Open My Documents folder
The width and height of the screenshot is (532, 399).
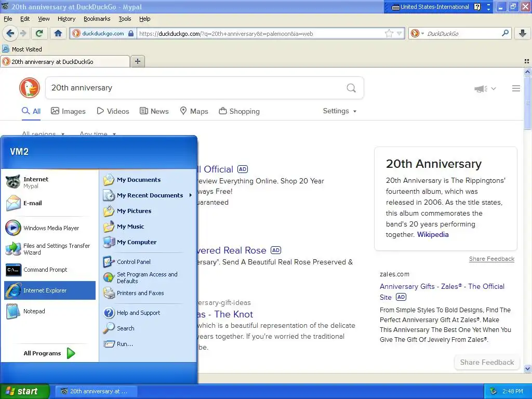tap(149, 180)
